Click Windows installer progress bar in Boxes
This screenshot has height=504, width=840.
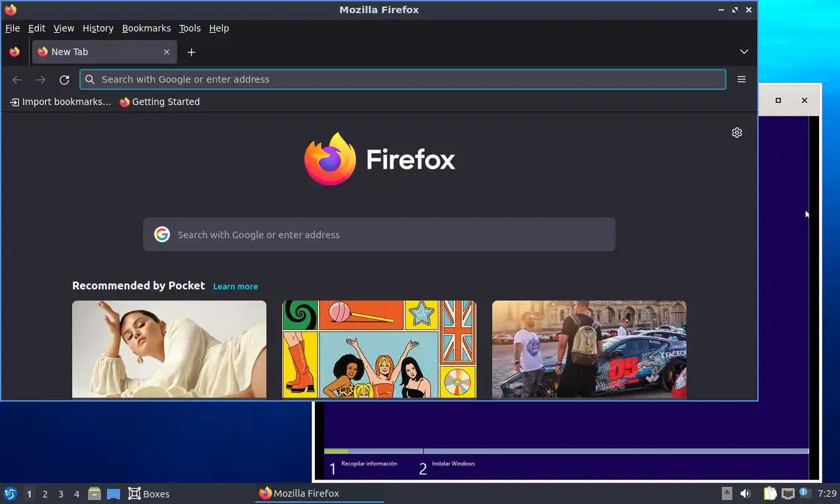click(566, 451)
